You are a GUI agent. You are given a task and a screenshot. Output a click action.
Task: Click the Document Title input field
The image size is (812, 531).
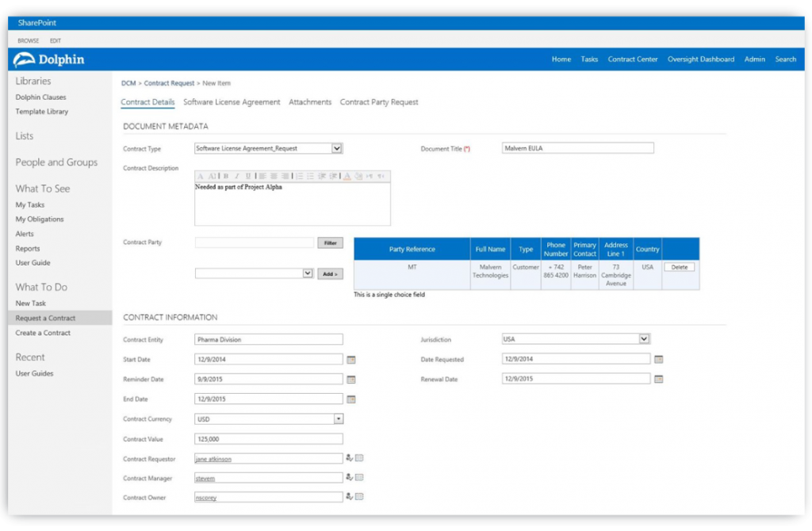tap(576, 148)
